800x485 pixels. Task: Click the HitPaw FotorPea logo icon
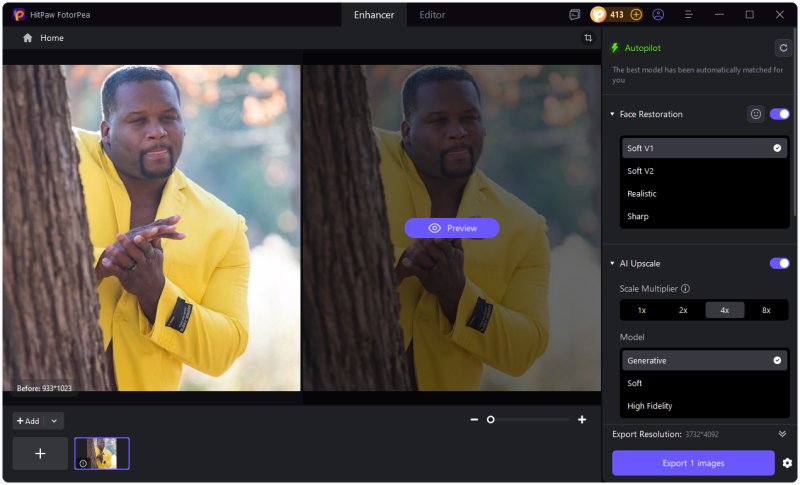coord(19,15)
